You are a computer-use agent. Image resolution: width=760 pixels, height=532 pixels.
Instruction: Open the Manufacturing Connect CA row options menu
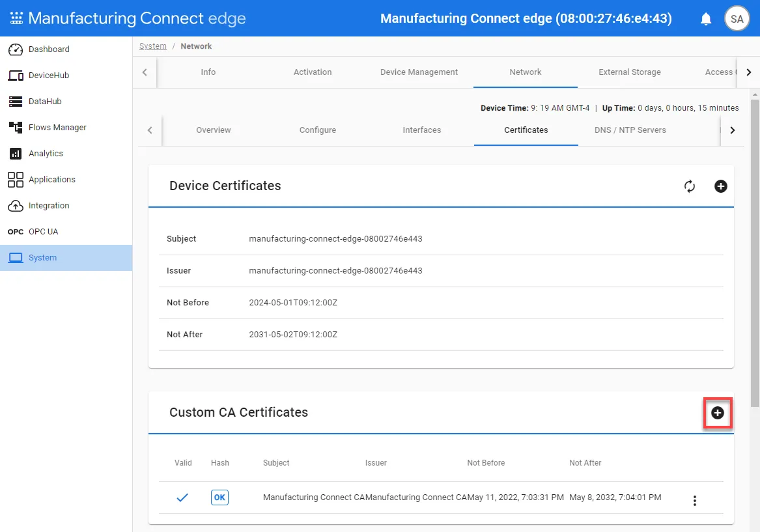(x=695, y=501)
